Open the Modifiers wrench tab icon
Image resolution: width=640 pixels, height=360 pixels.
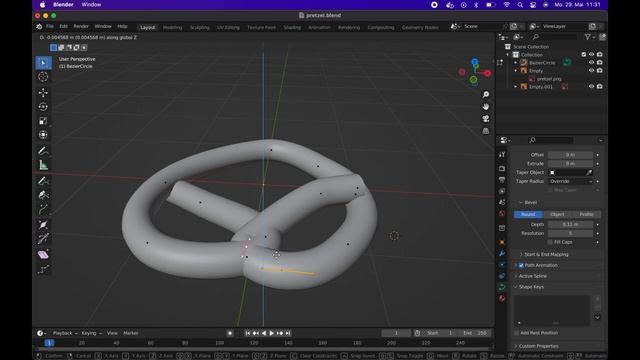pyautogui.click(x=502, y=253)
